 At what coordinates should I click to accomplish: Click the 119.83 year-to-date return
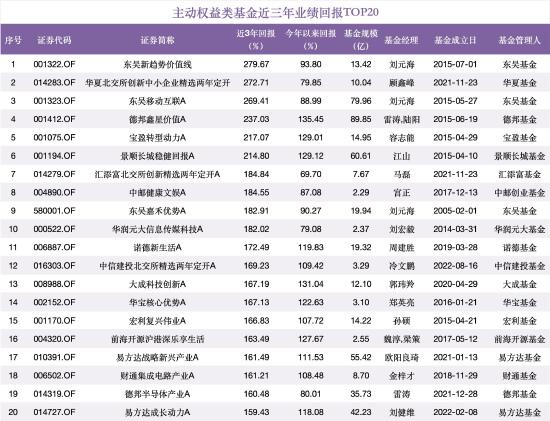click(x=311, y=247)
